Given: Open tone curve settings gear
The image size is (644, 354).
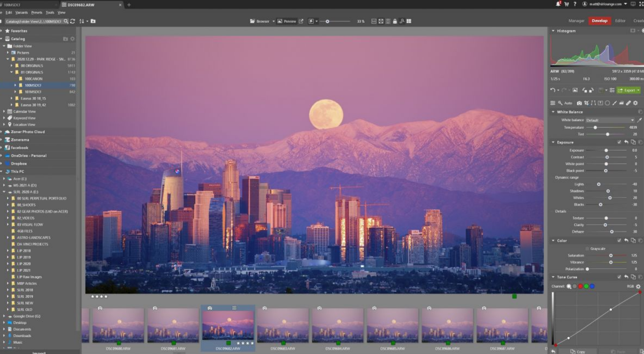Looking at the screenshot, I should pyautogui.click(x=638, y=286).
